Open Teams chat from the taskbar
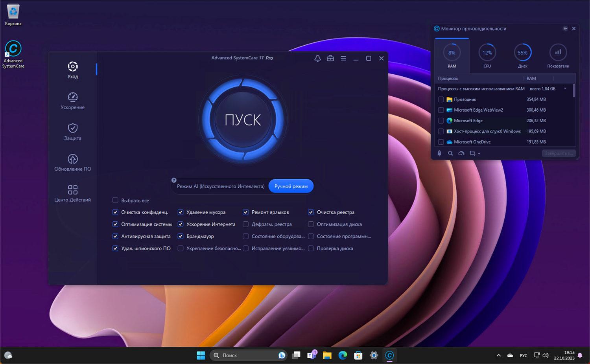The height and width of the screenshot is (364, 590). [x=312, y=355]
